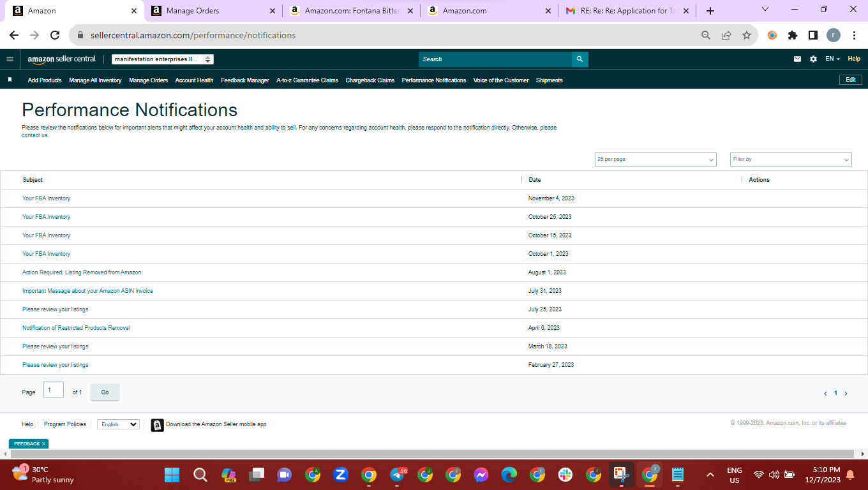Click the zoom magnifier icon in address bar
Screen dimensions: 868x490
pos(706,36)
